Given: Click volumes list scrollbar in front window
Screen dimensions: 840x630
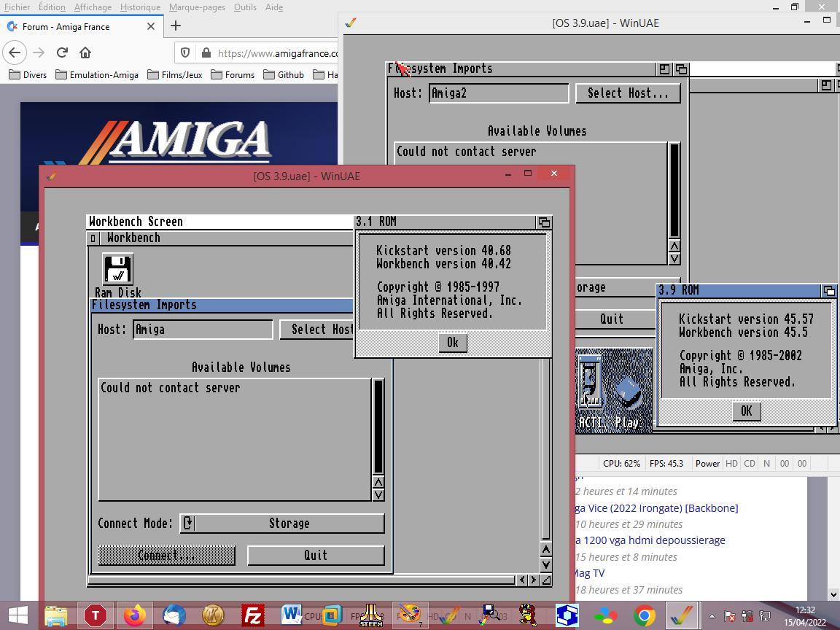Looking at the screenshot, I should point(378,427).
